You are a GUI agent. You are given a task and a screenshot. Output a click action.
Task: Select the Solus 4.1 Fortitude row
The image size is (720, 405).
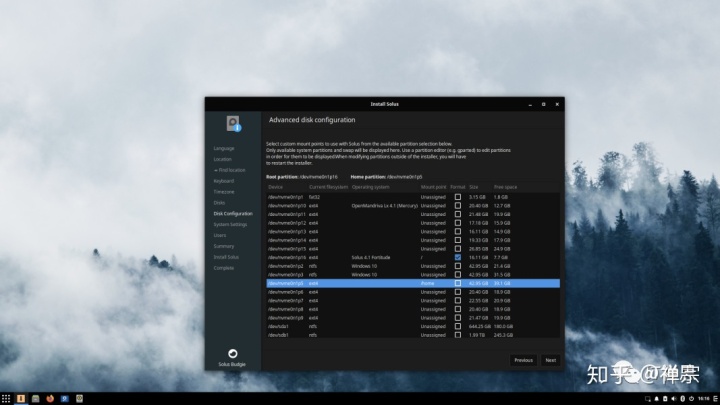(x=413, y=257)
